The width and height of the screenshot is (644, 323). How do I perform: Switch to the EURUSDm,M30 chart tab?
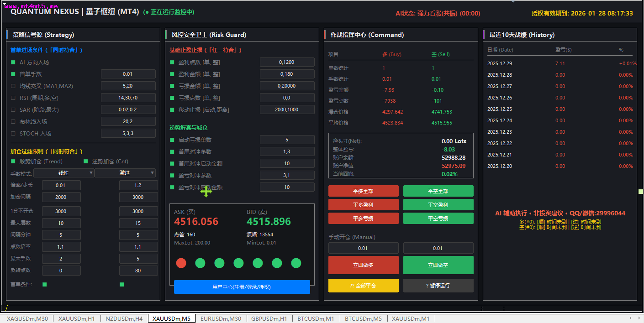point(221,318)
